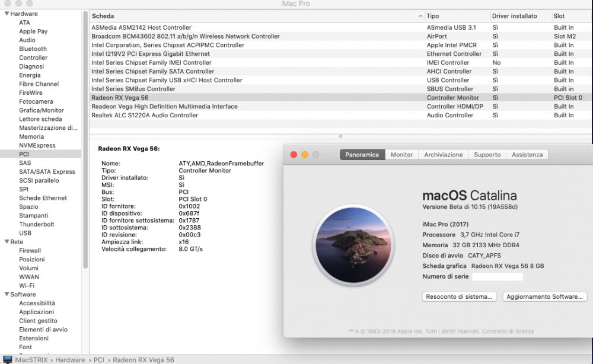593x364 pixels.
Task: Select the Realtek ALC S1220A Audio Controller row
Action: click(x=340, y=115)
